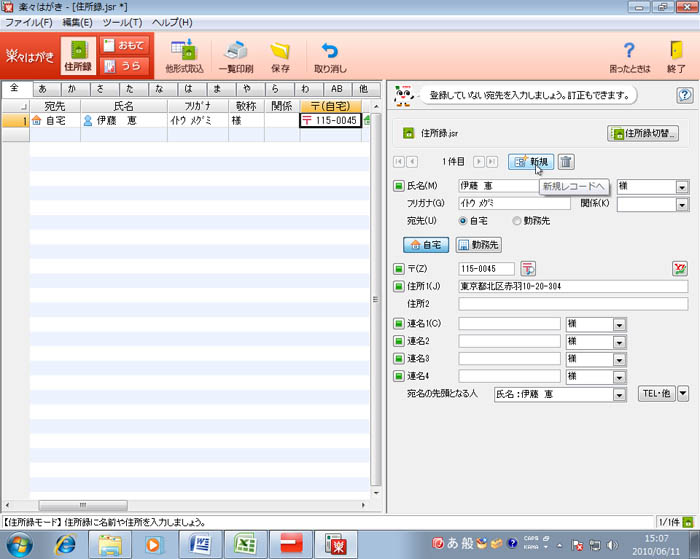The height and width of the screenshot is (559, 700).
Task: Click postal code lookup icon beside 〒 field
Action: point(528,268)
